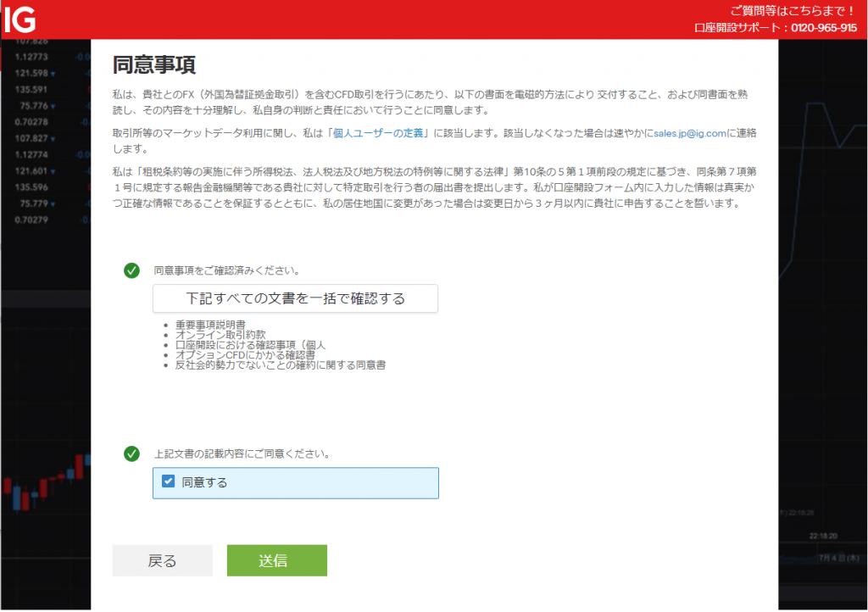Image resolution: width=868 pixels, height=612 pixels.
Task: Click the support phone number 0120-965-915
Action: coord(824,28)
